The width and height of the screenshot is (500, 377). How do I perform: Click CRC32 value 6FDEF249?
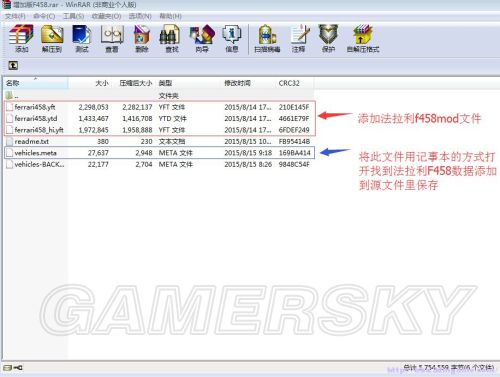point(294,130)
